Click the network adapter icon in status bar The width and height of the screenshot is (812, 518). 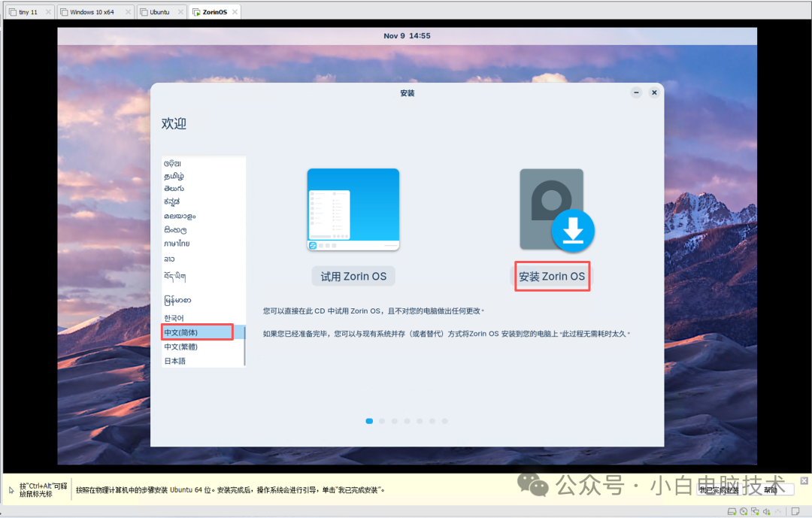click(755, 511)
